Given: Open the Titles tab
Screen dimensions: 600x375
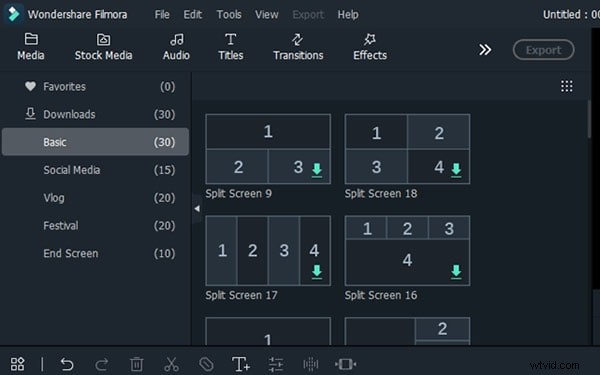Looking at the screenshot, I should click(x=231, y=47).
